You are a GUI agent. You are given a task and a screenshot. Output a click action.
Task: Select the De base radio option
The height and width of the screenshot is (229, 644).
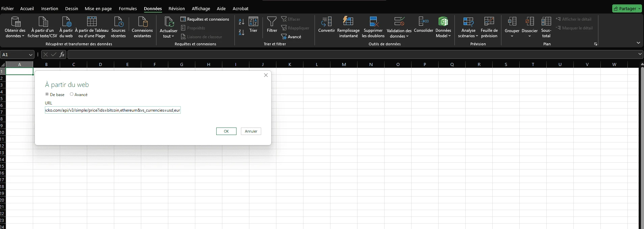(47, 94)
